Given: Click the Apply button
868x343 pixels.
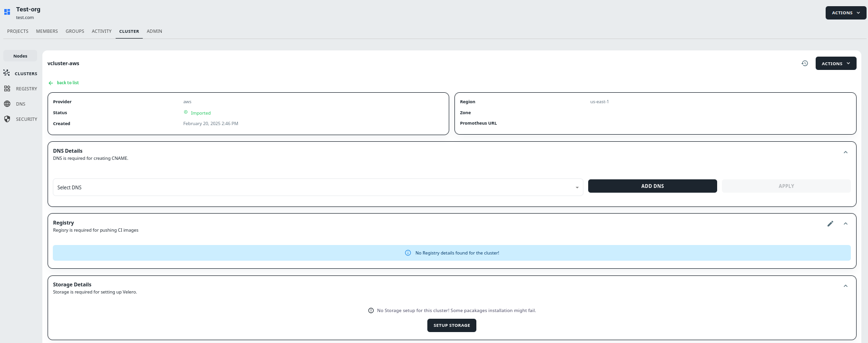Looking at the screenshot, I should 786,186.
